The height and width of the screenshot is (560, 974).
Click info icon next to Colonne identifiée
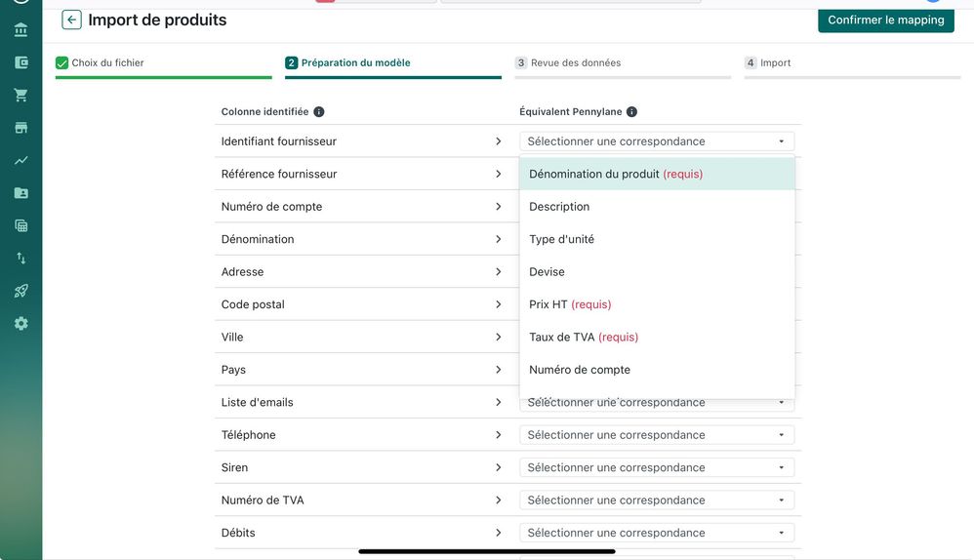click(x=319, y=112)
